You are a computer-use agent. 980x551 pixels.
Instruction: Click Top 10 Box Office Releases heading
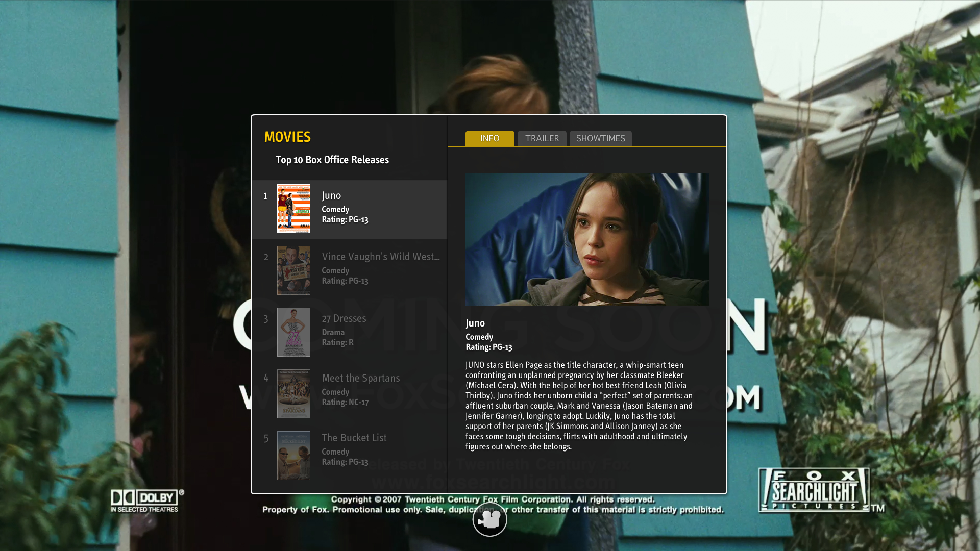pos(332,160)
